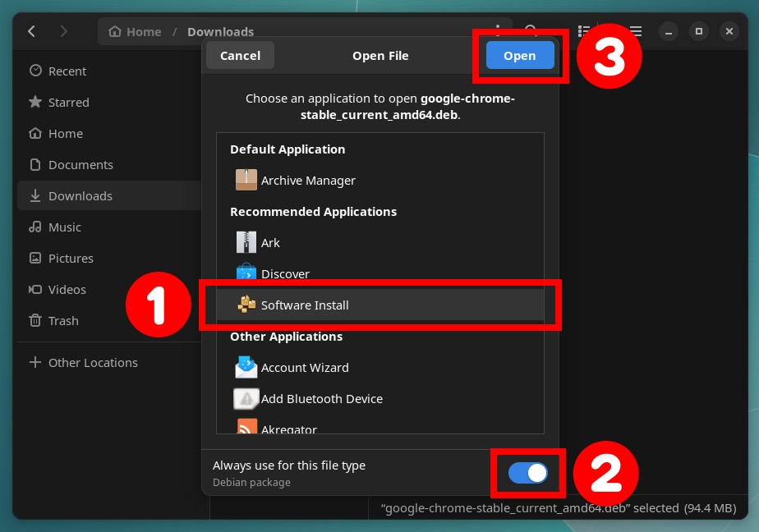Open Pictures in the sidebar
Screen dimensions: 759x532
coord(109,259)
